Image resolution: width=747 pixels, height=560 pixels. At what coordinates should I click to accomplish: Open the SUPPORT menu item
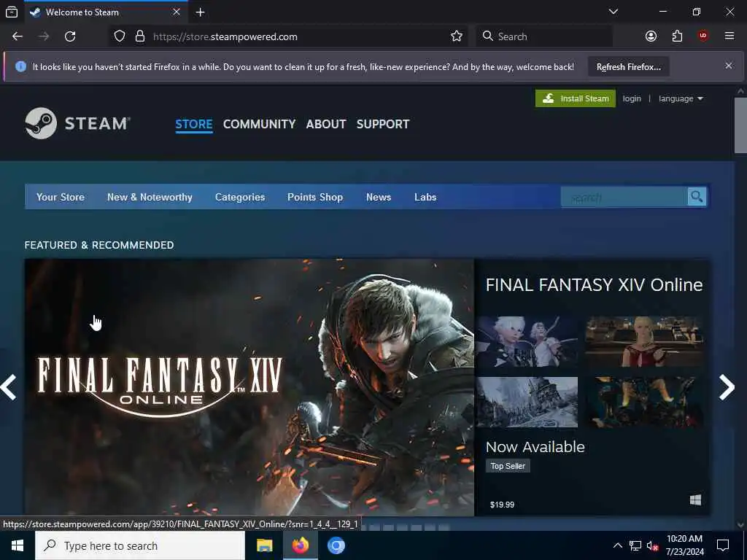(382, 124)
